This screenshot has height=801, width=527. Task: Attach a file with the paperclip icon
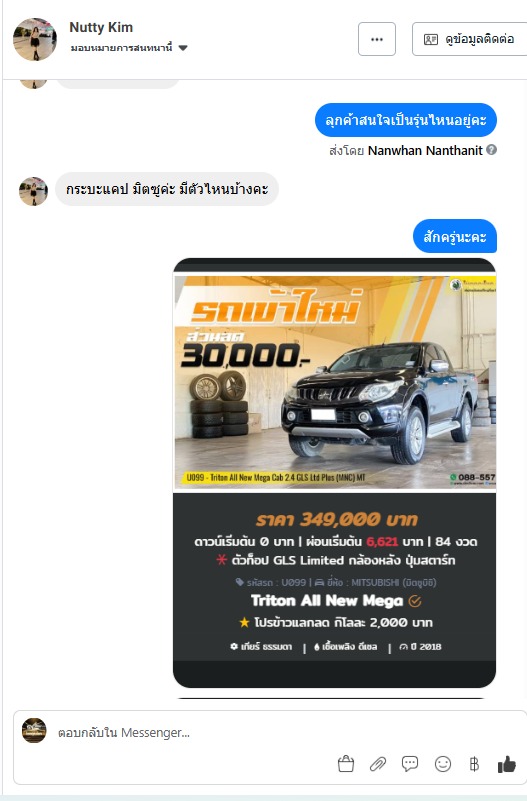click(378, 764)
